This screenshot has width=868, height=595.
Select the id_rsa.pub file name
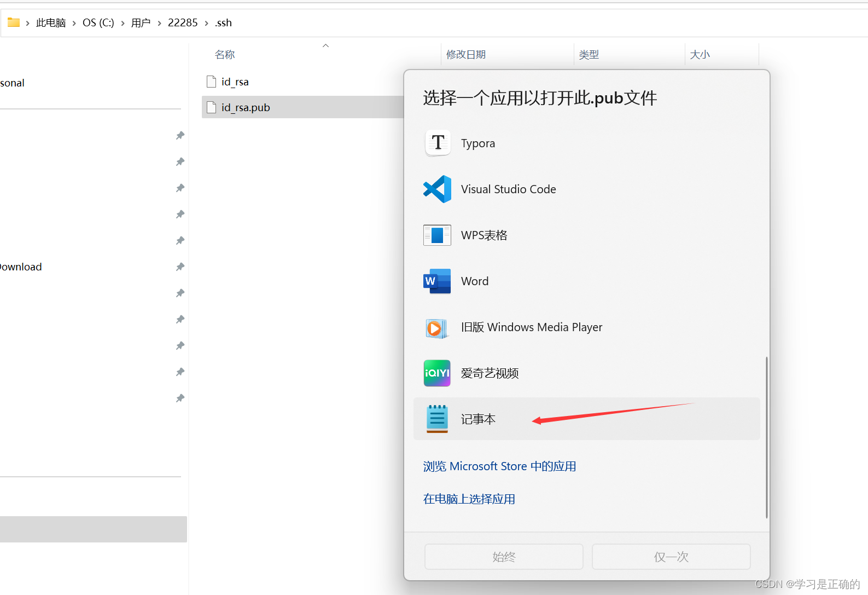246,107
